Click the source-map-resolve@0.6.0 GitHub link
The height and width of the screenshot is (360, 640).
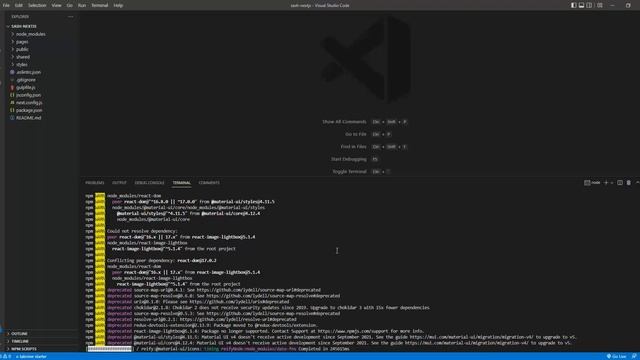(x=273, y=296)
